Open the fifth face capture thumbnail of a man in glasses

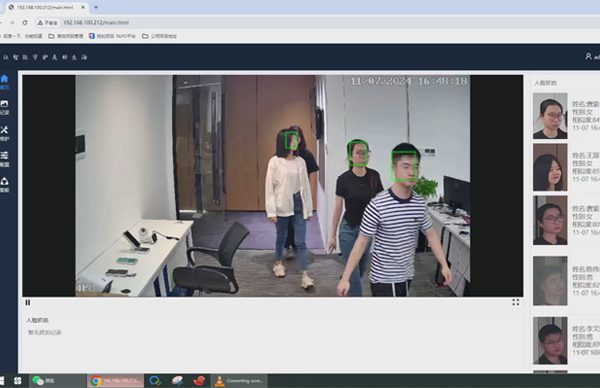pos(550,341)
